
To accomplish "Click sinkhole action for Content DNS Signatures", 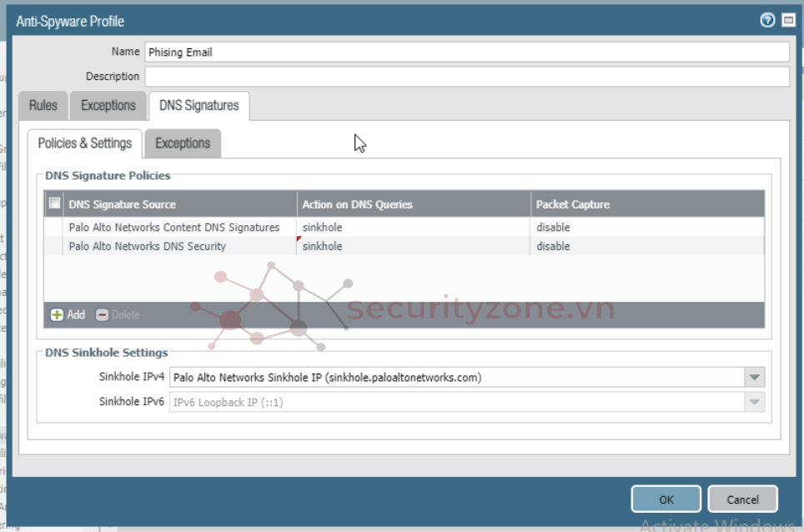I will point(322,228).
